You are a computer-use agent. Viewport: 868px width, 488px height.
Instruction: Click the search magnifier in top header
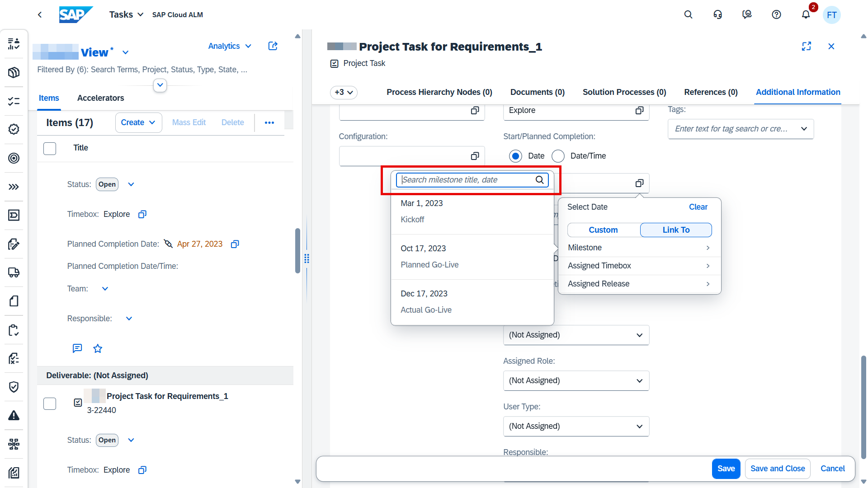point(688,15)
